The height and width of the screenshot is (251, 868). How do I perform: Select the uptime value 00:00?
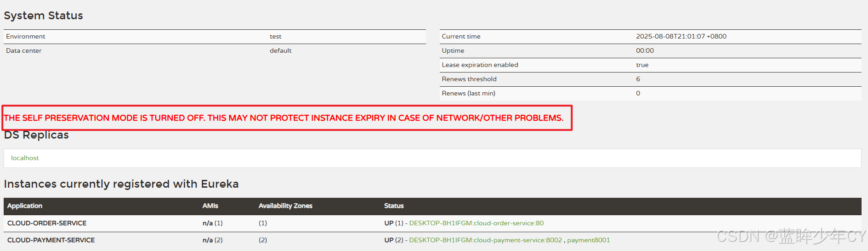pyautogui.click(x=645, y=50)
